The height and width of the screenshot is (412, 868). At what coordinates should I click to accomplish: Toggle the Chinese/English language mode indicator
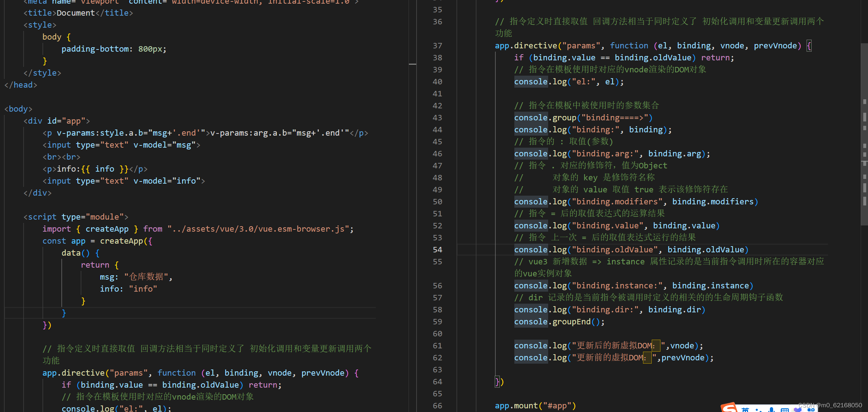tap(745, 410)
